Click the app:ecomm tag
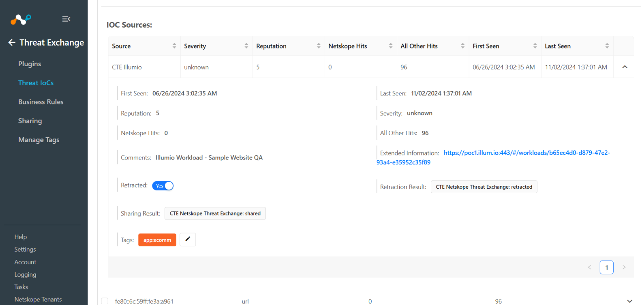 point(157,240)
